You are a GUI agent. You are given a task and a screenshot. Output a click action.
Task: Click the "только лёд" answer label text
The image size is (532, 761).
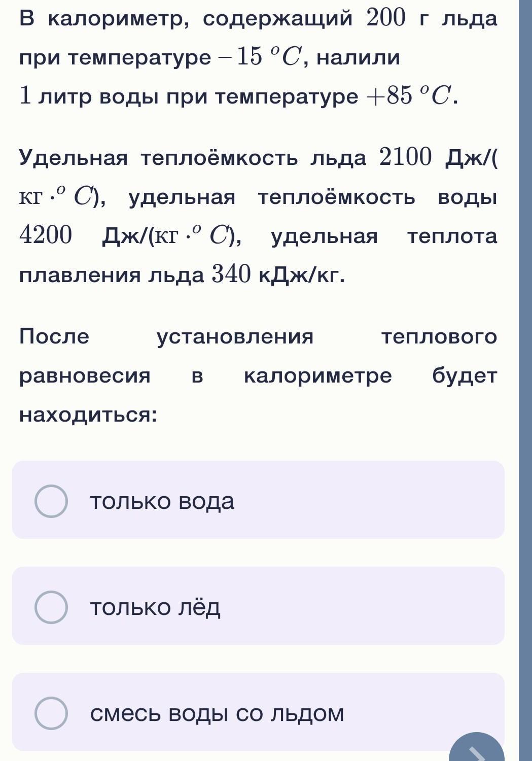point(155,607)
